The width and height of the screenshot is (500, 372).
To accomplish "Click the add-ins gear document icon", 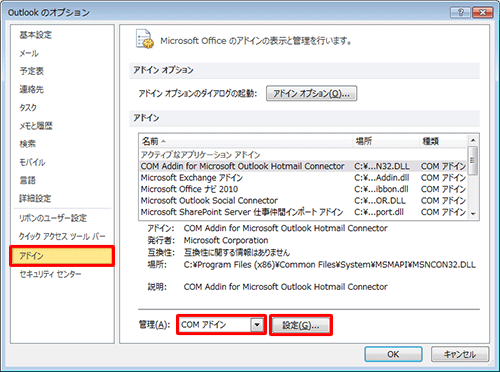I will 145,39.
